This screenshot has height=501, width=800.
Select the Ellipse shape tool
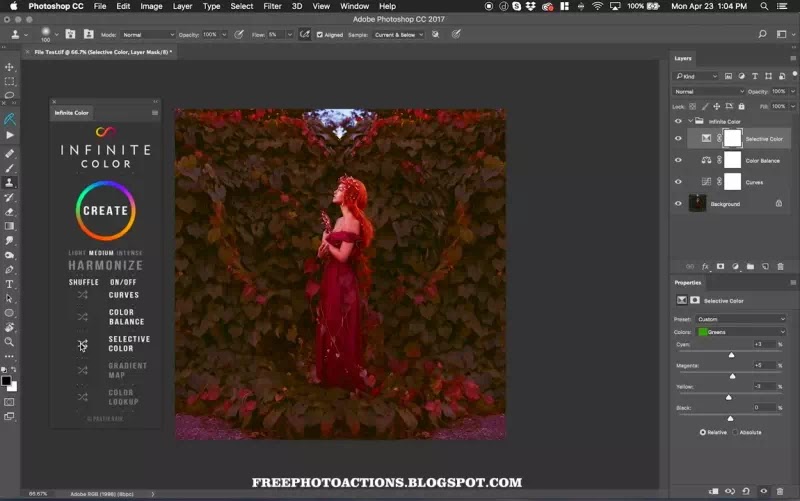pos(9,313)
